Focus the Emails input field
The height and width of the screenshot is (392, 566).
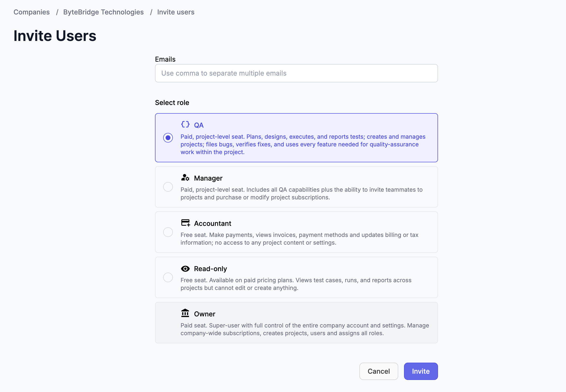click(296, 73)
